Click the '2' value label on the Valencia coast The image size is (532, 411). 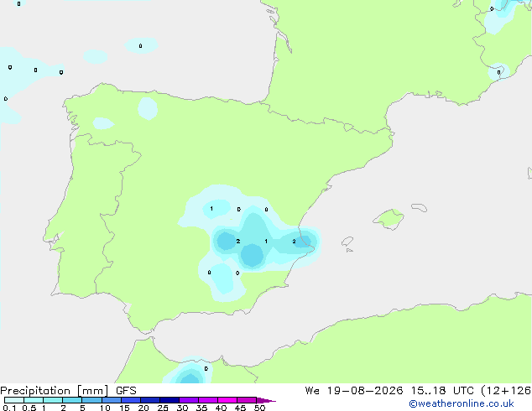pyautogui.click(x=294, y=242)
